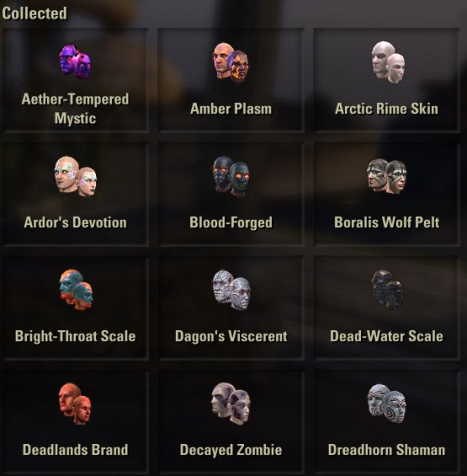Choose the Arctic Rime Skin icon
The image size is (467, 476).
pos(388,62)
